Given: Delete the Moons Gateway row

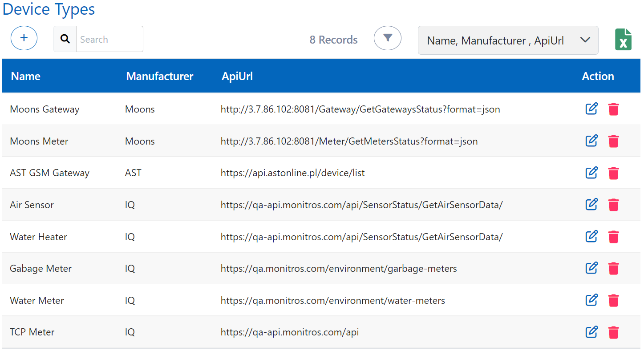Looking at the screenshot, I should point(613,109).
